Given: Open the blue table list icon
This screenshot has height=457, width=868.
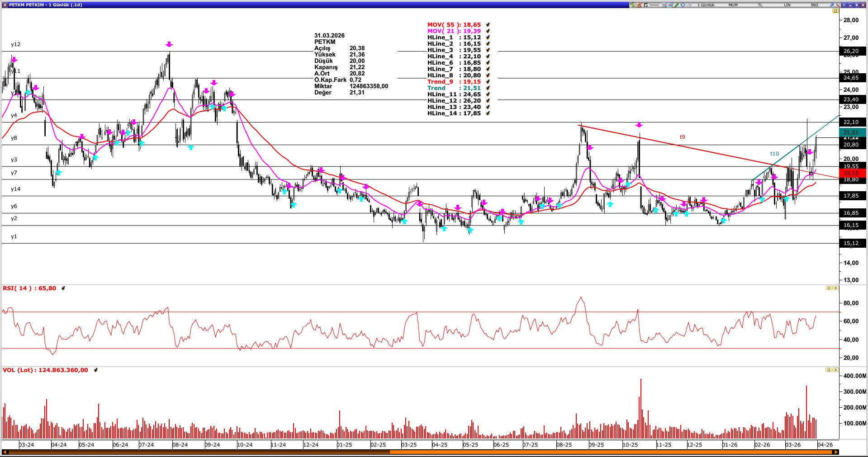Looking at the screenshot, I should (664, 5).
